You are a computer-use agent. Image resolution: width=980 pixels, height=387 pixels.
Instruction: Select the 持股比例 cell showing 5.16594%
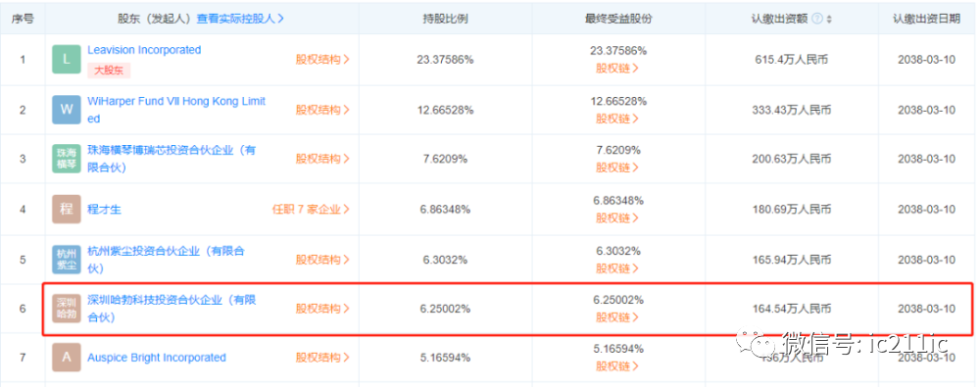pos(445,359)
